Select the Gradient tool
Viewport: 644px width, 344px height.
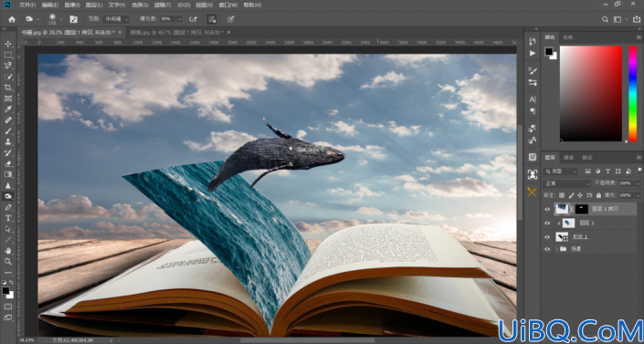8,174
